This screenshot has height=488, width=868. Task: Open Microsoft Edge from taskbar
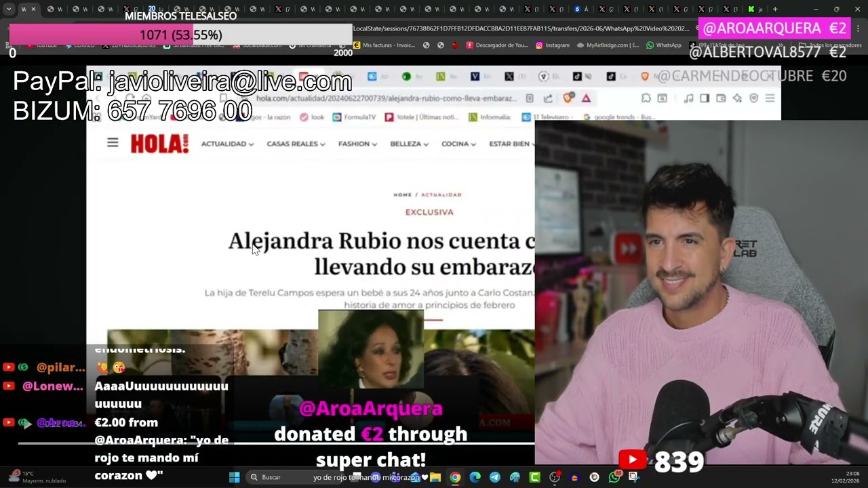pyautogui.click(x=475, y=477)
